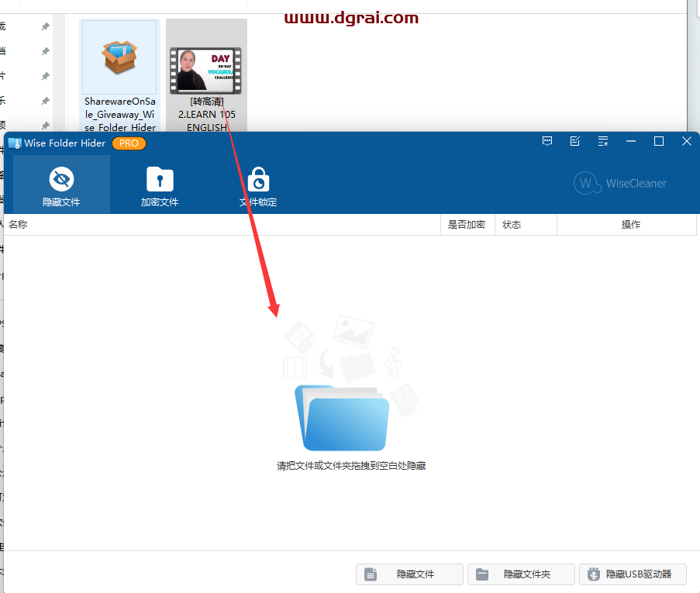Click the 隐藏USB驱动器 button

click(633, 574)
